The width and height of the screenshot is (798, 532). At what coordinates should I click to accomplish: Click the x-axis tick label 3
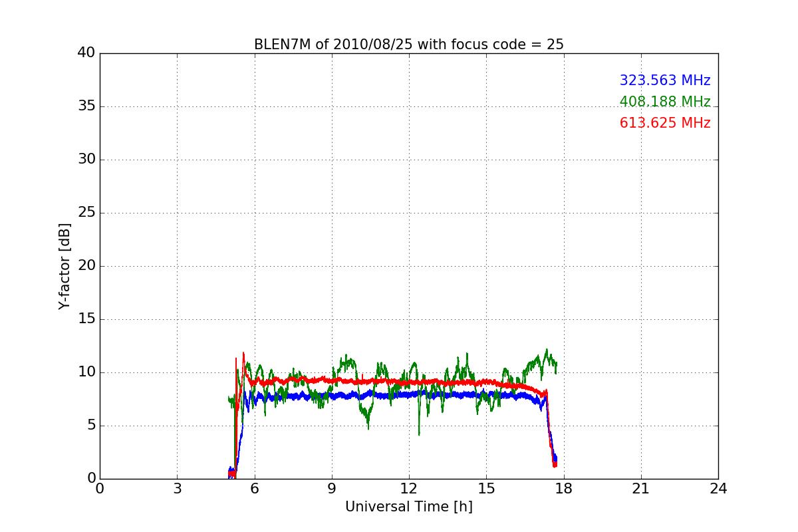177,489
